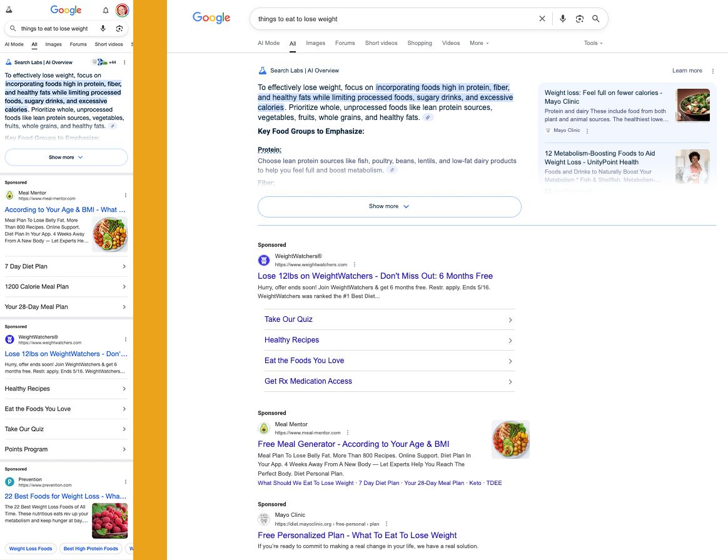Expand desktop AI Overview with Show more
Viewport: 728px width, 560px height.
click(389, 206)
